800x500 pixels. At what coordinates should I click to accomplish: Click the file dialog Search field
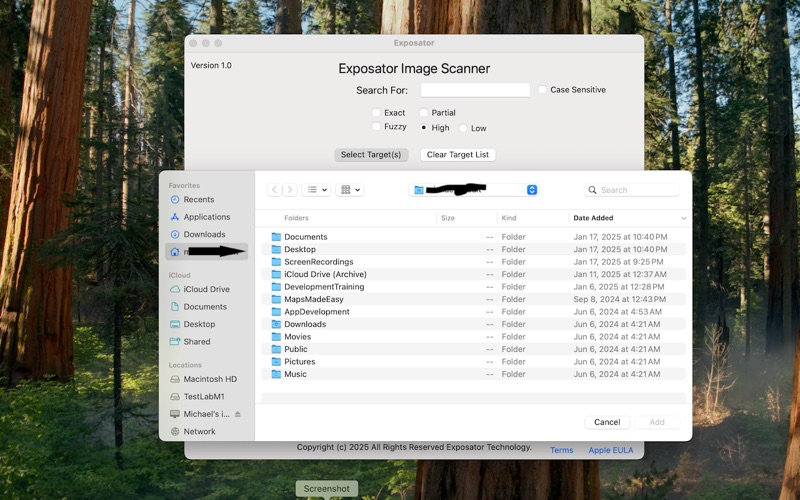pyautogui.click(x=632, y=190)
